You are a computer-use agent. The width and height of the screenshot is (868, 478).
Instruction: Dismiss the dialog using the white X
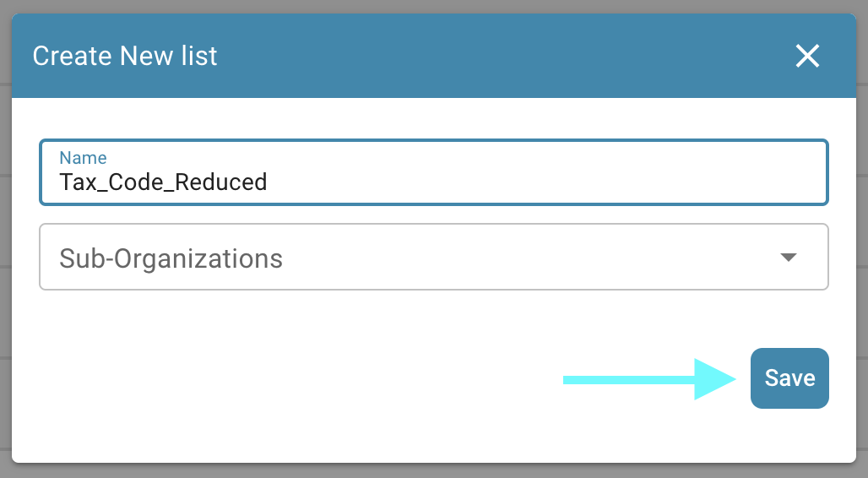pos(807,57)
